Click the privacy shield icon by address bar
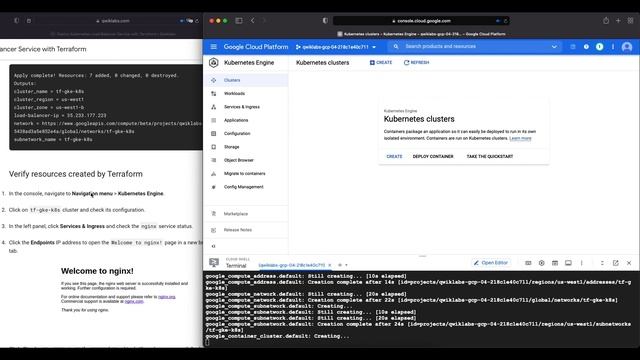Screen dimensions: 640x360 pos(325,20)
